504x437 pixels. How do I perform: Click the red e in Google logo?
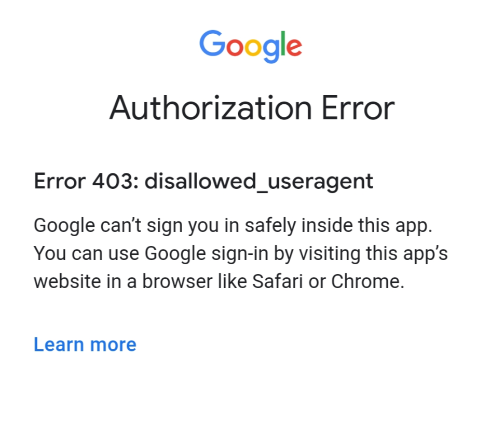click(294, 48)
